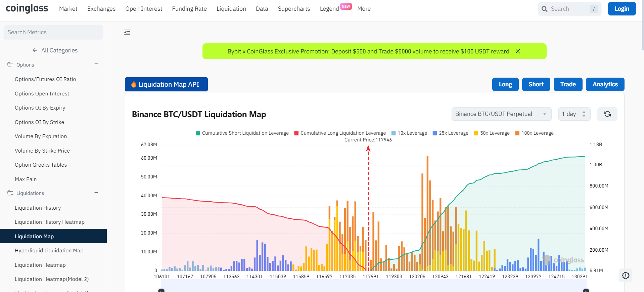Open the Market menu
The width and height of the screenshot is (644, 292).
point(68,9)
